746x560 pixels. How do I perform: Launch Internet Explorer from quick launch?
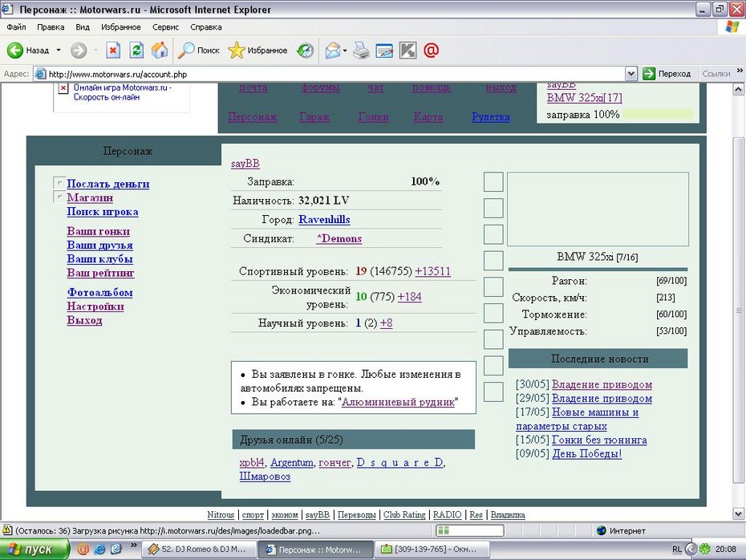tap(99, 549)
